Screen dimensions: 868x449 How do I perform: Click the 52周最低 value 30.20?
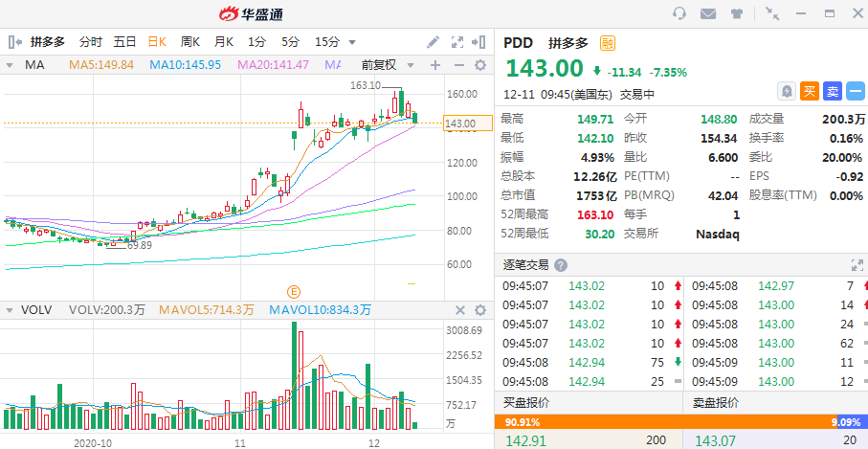tap(599, 234)
